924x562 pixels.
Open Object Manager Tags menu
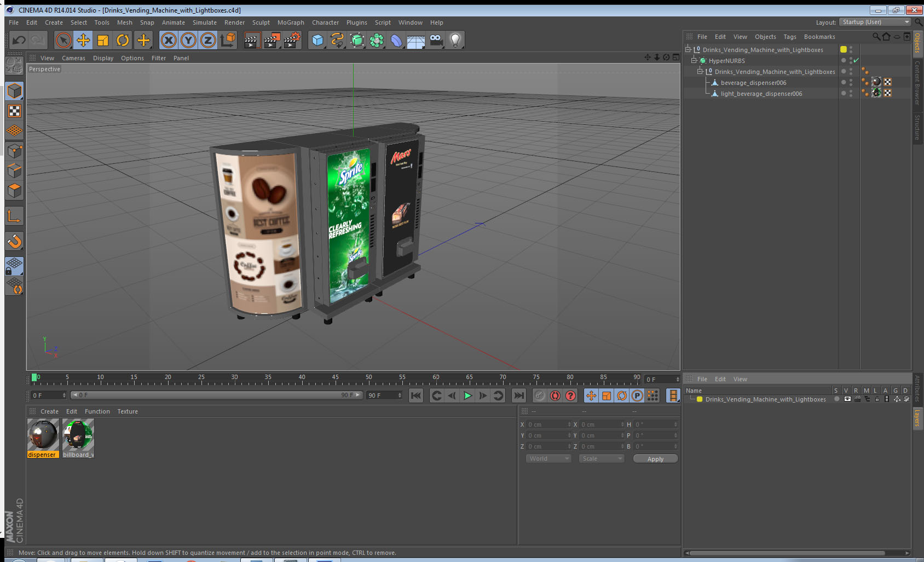tap(789, 37)
